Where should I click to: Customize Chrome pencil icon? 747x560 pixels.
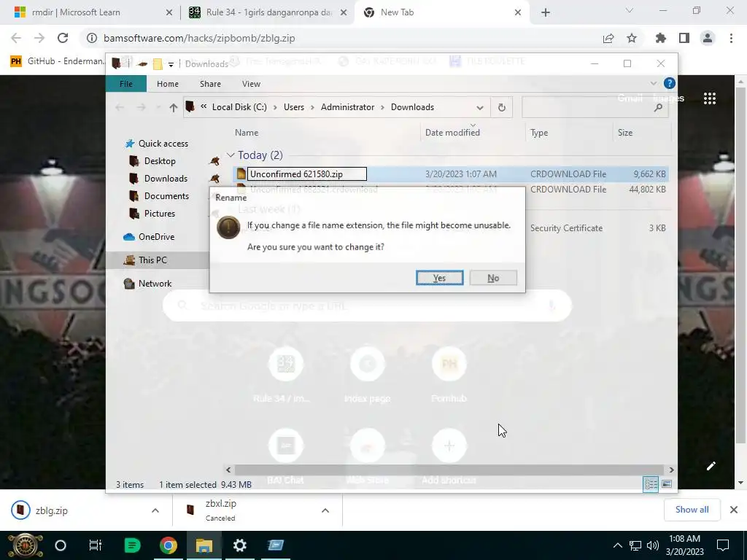(x=711, y=466)
